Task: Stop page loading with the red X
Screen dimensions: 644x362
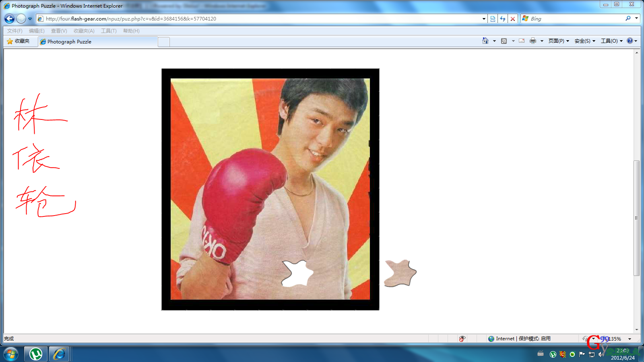Action: 513,19
